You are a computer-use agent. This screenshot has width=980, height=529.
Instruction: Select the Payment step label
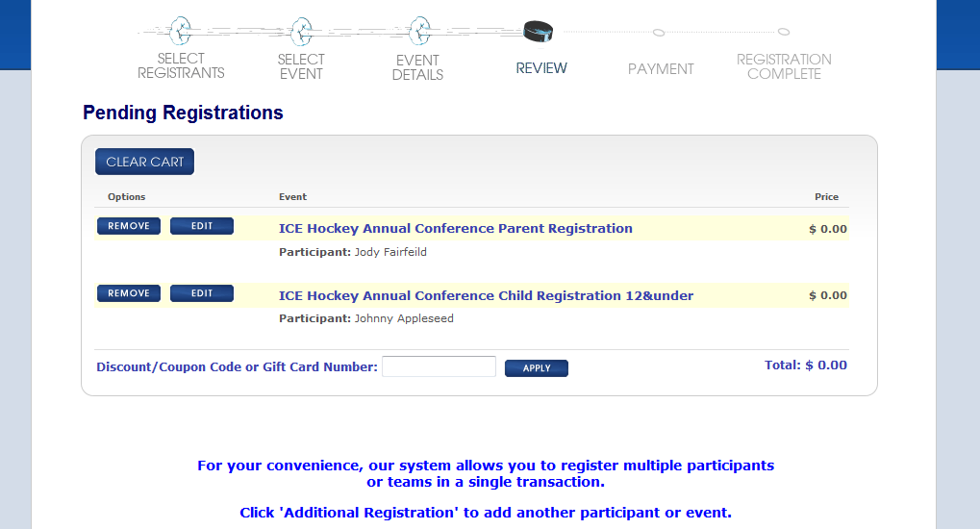click(661, 69)
